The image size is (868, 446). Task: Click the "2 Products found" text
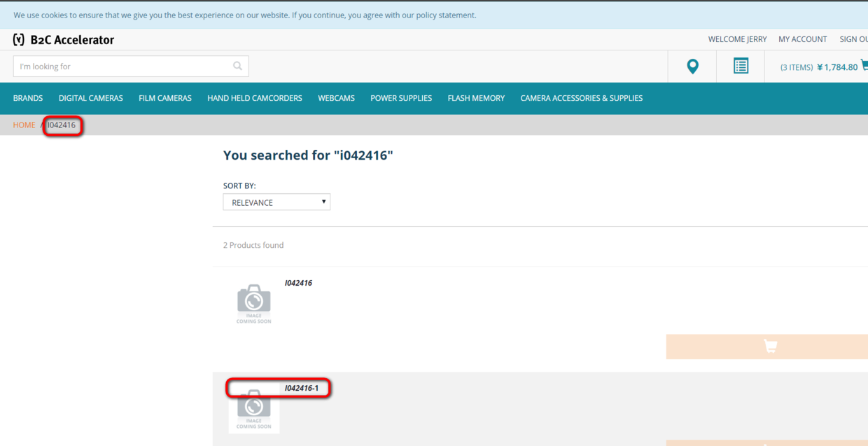253,245
